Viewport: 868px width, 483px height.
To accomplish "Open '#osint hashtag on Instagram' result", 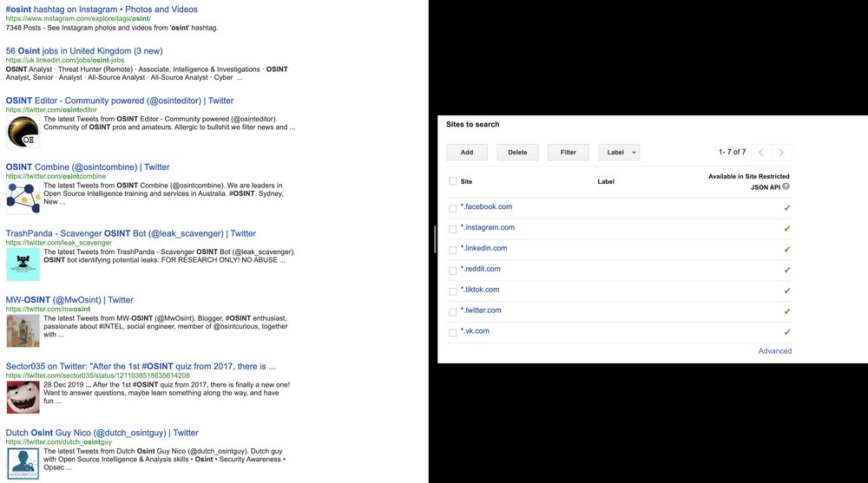I will 102,10.
